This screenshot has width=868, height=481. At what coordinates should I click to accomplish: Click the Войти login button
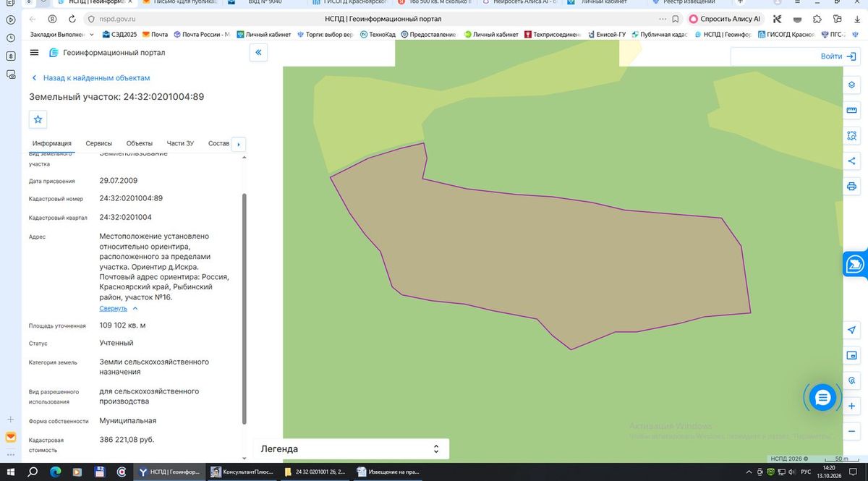(x=838, y=56)
